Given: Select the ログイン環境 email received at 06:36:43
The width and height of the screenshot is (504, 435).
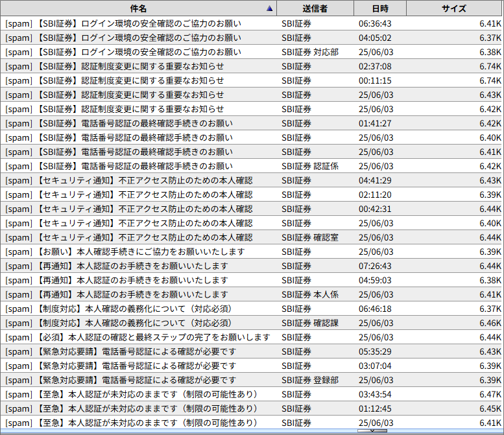Looking at the screenshot, I should (x=251, y=23).
